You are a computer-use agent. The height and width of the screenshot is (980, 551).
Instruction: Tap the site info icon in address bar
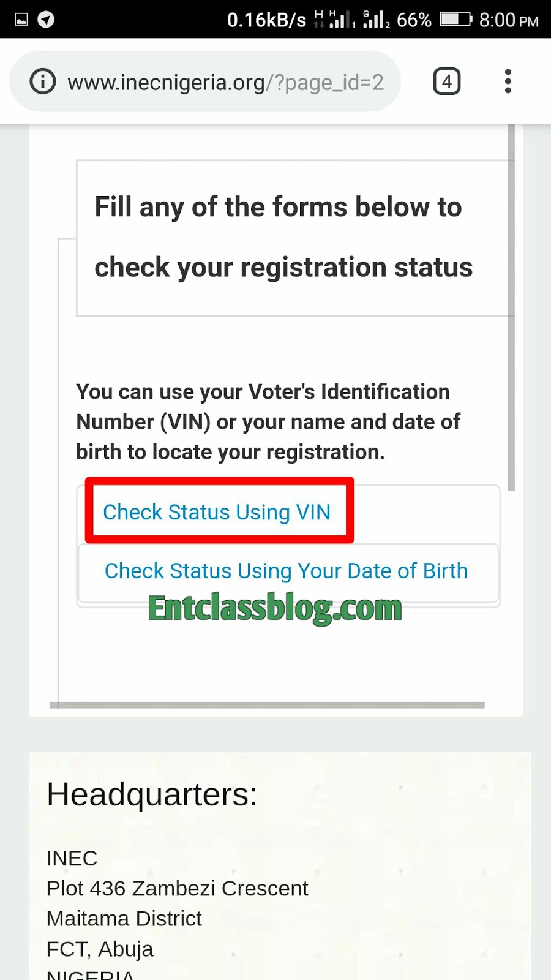[x=43, y=81]
